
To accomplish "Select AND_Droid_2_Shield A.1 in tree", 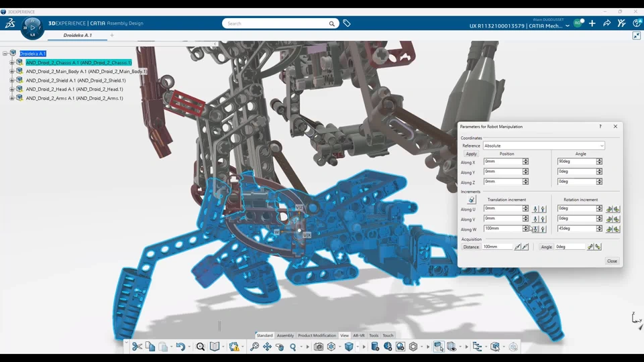I will coord(76,80).
